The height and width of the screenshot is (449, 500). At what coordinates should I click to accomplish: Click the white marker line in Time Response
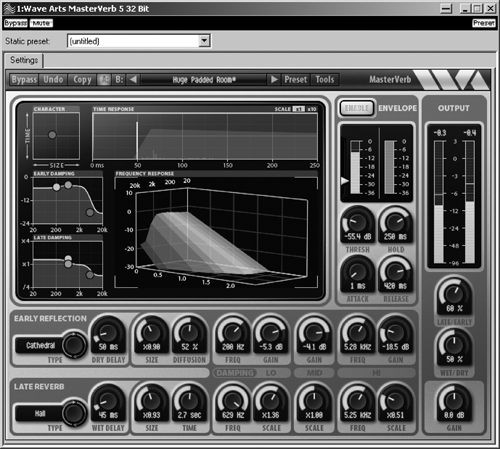pos(137,141)
